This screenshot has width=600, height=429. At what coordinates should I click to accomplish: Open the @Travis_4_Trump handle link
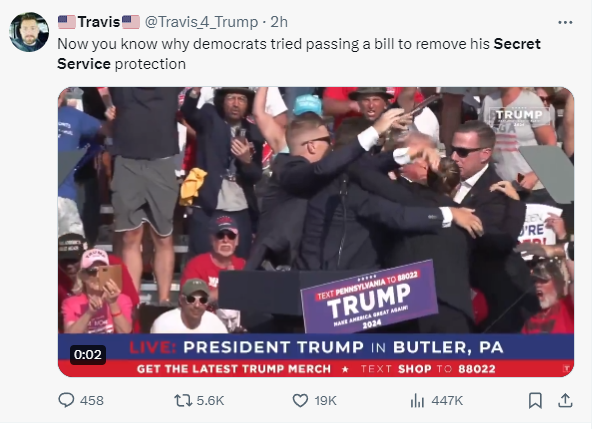pos(201,22)
